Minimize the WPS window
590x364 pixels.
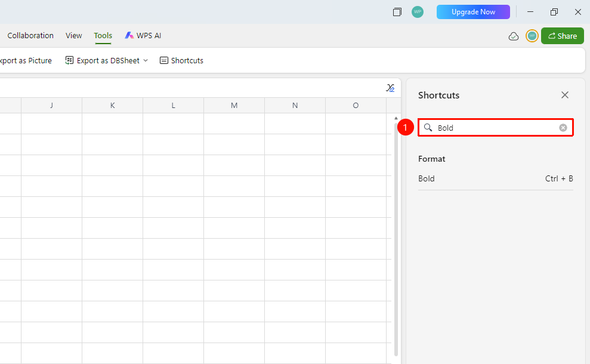tap(530, 12)
